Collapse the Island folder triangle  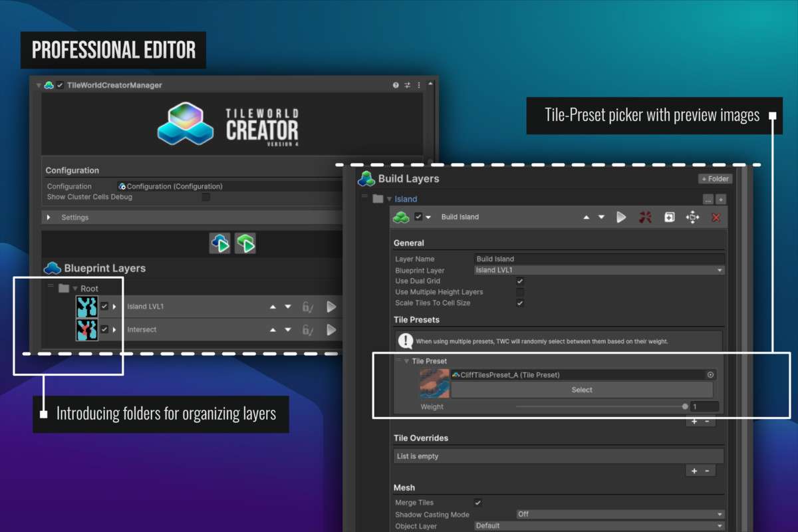(389, 199)
